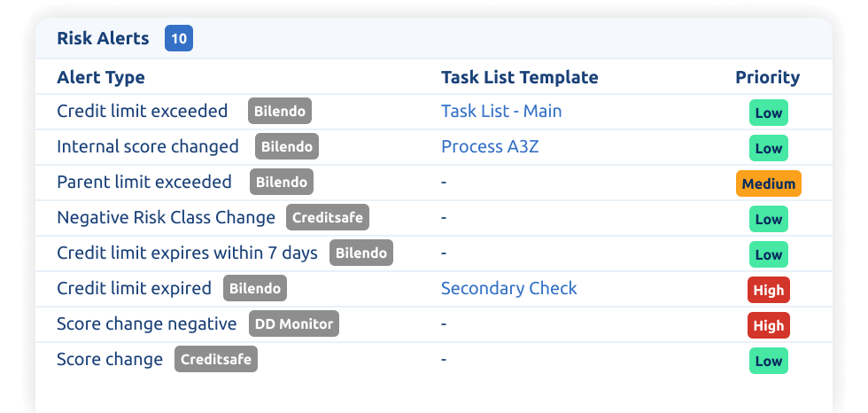Open the Process A3Z template link

pyautogui.click(x=490, y=147)
